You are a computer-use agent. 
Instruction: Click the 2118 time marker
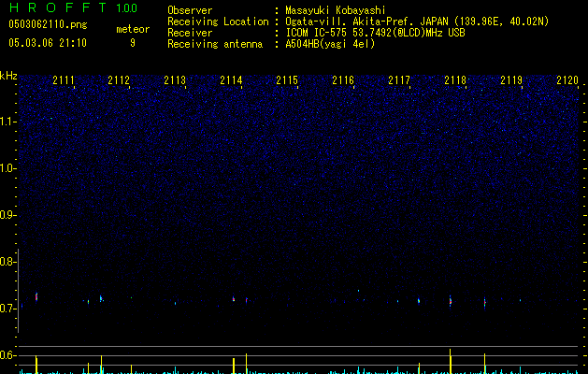click(x=455, y=80)
